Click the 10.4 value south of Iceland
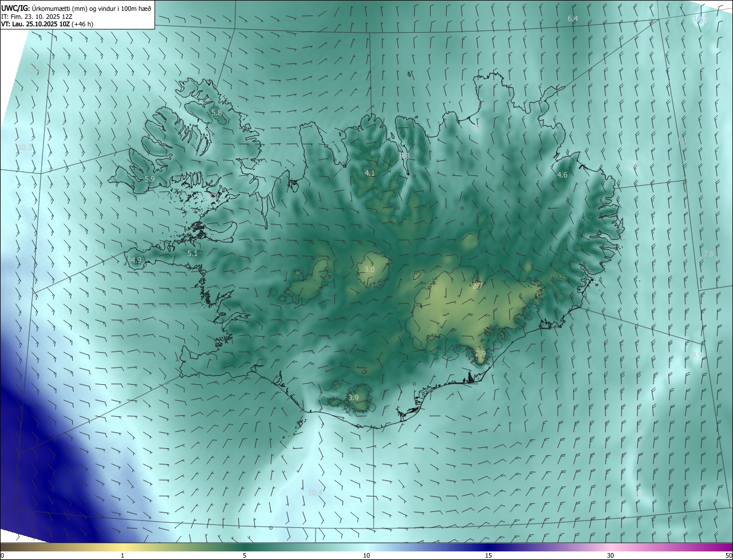 pos(316,492)
